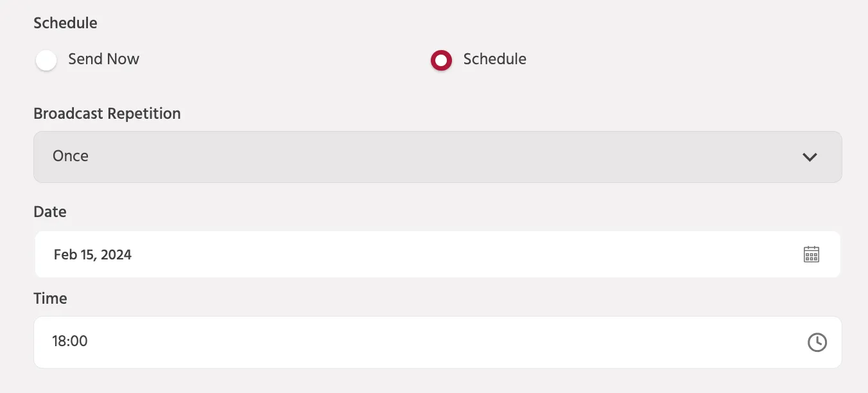868x393 pixels.
Task: Select the Send Now radio button
Action: 46,60
